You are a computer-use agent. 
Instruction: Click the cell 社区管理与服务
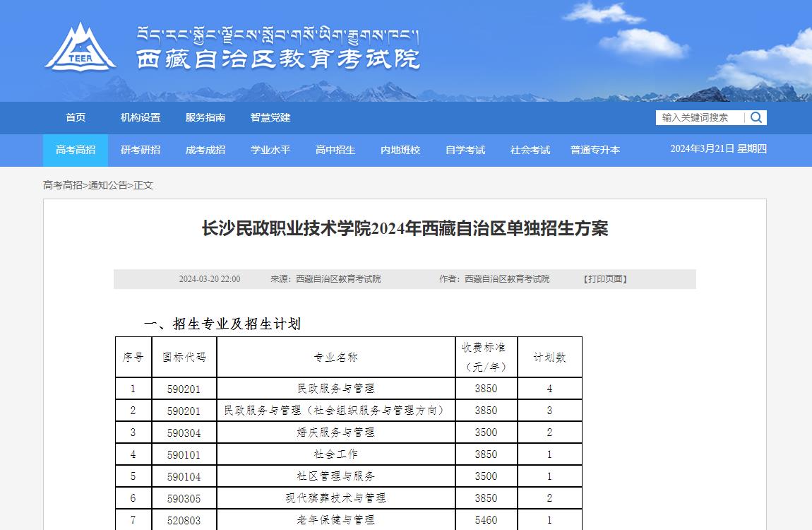(x=336, y=476)
